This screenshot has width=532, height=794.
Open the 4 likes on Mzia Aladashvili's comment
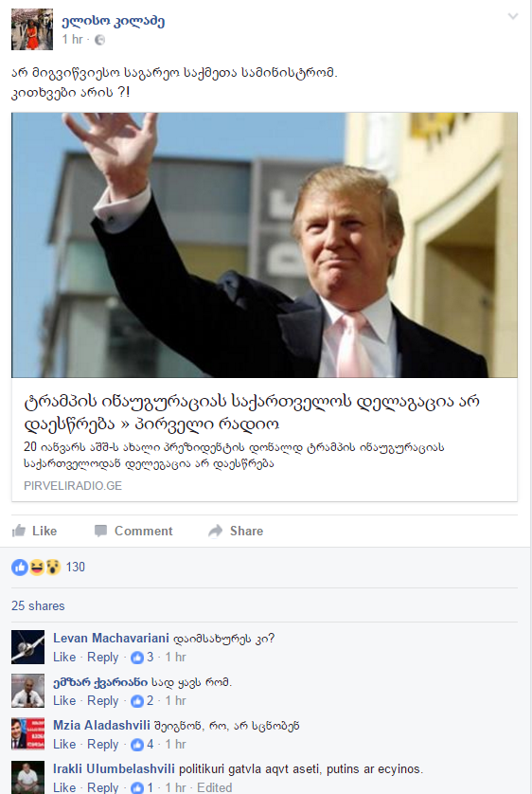click(x=143, y=745)
